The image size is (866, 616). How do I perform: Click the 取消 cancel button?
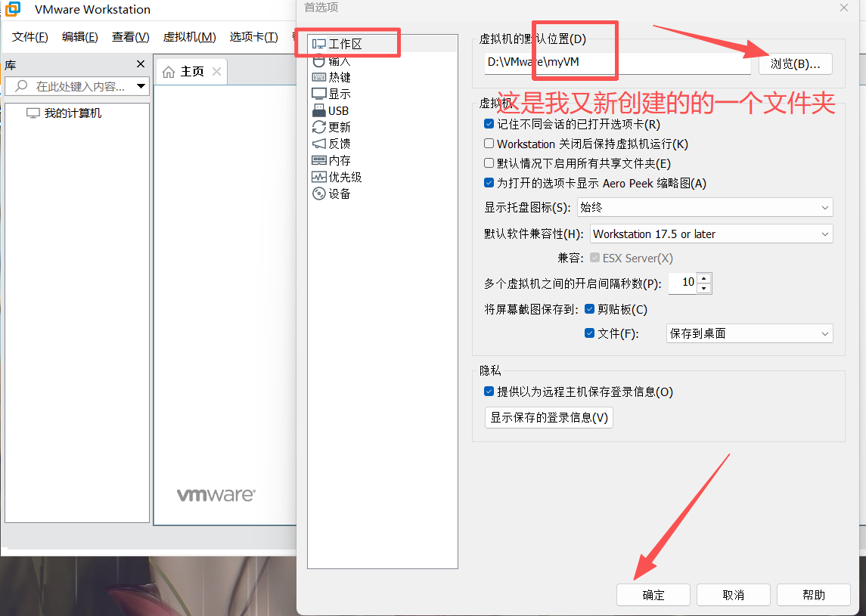click(x=734, y=595)
